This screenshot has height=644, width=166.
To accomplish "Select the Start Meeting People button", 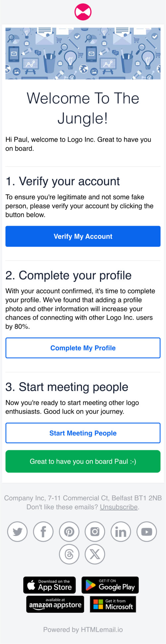I will (x=83, y=433).
